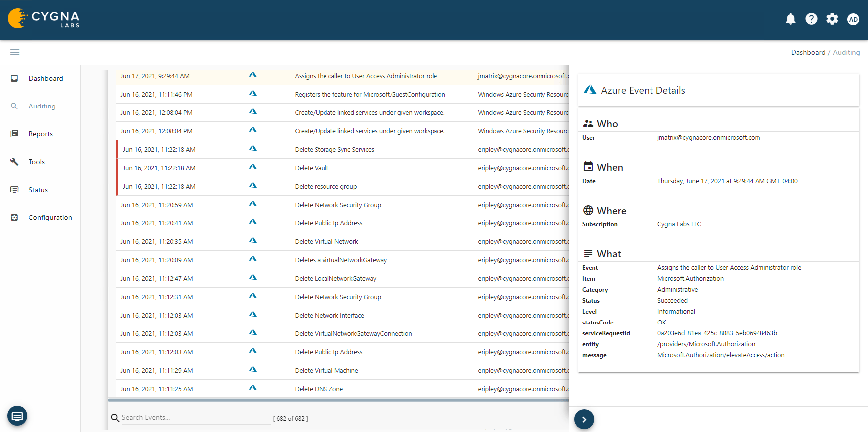Open the chat support bubble icon
The height and width of the screenshot is (432, 868).
(x=17, y=416)
